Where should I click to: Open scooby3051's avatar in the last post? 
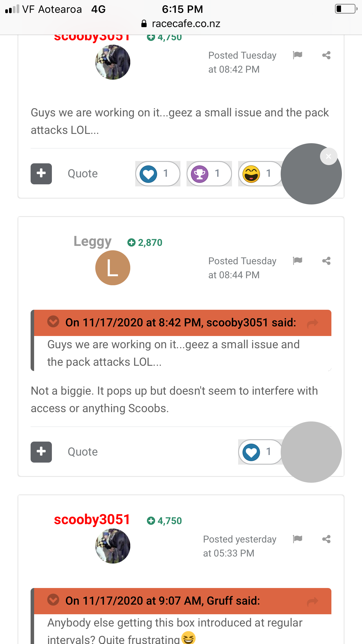[x=113, y=546]
